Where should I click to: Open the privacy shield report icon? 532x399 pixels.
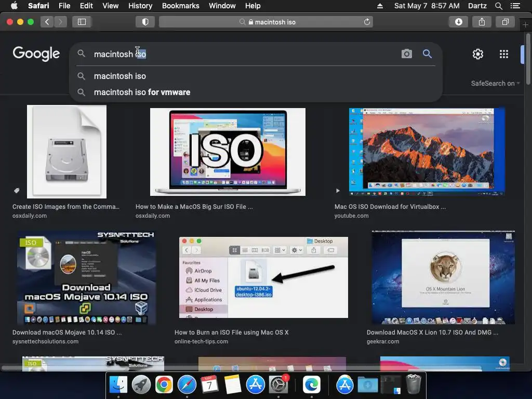point(145,22)
